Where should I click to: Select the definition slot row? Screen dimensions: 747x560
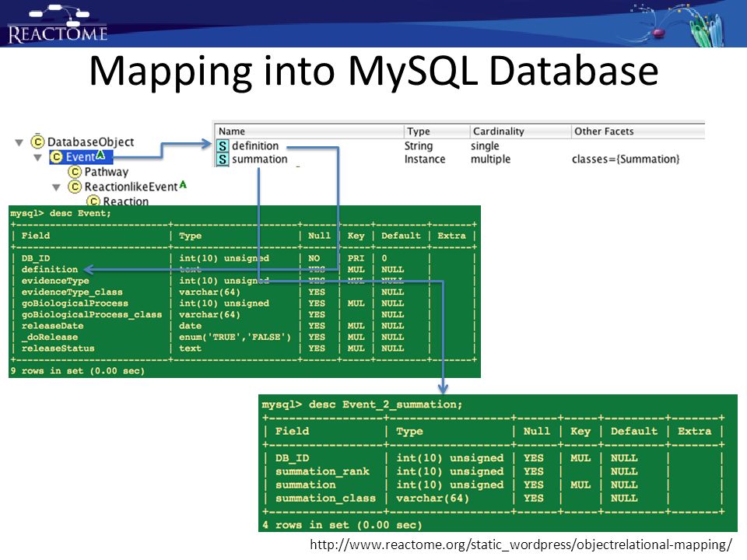pyautogui.click(x=460, y=145)
